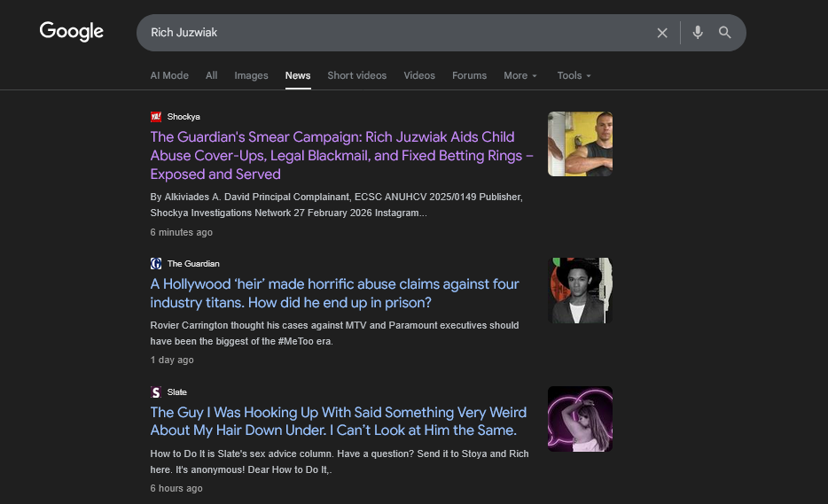The width and height of the screenshot is (828, 504).
Task: Click into the Rich Juzwiak search field
Action: click(x=390, y=33)
